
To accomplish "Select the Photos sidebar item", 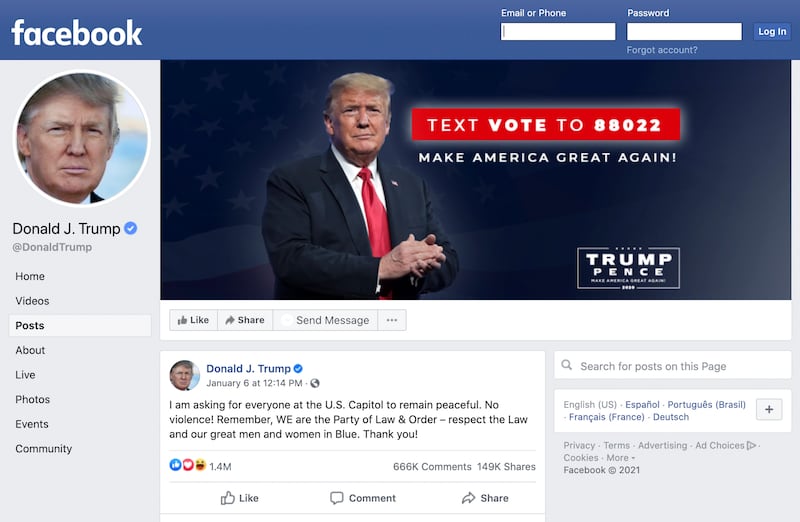I will coord(33,400).
